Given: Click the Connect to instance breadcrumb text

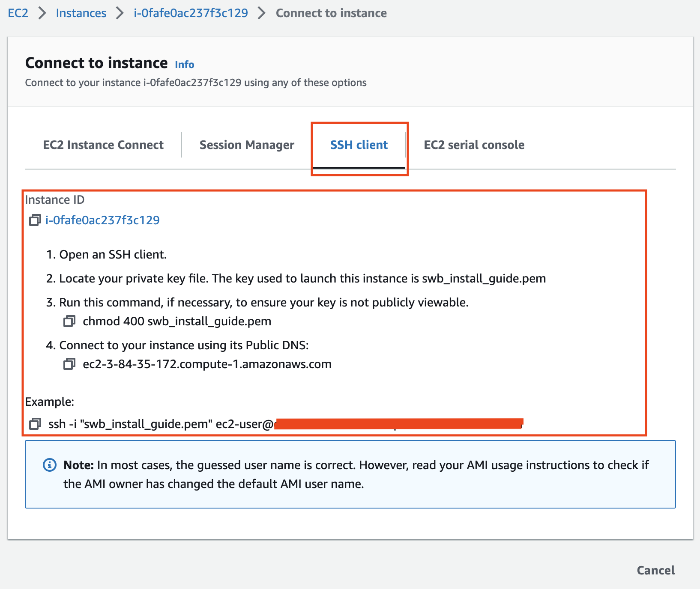Looking at the screenshot, I should pyautogui.click(x=331, y=13).
